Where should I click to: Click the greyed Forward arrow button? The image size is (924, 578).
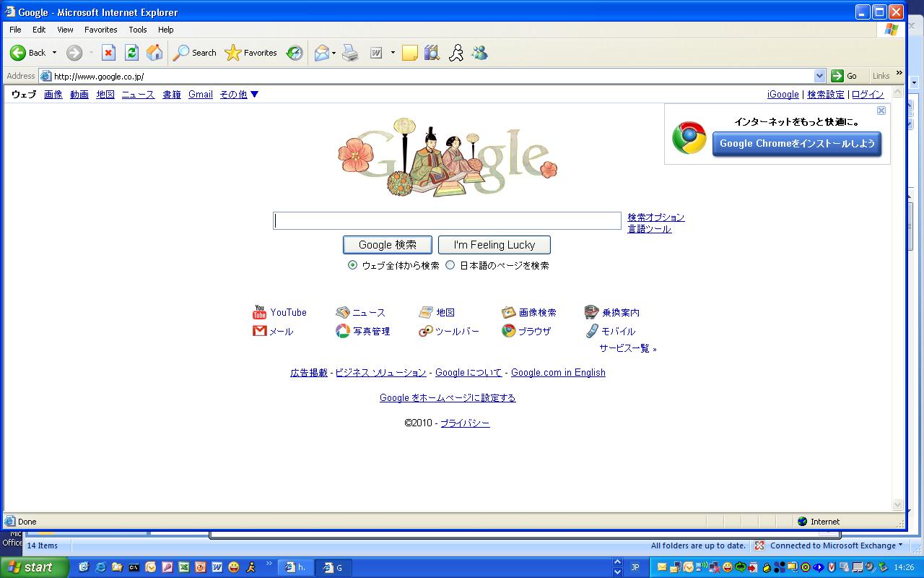[74, 53]
